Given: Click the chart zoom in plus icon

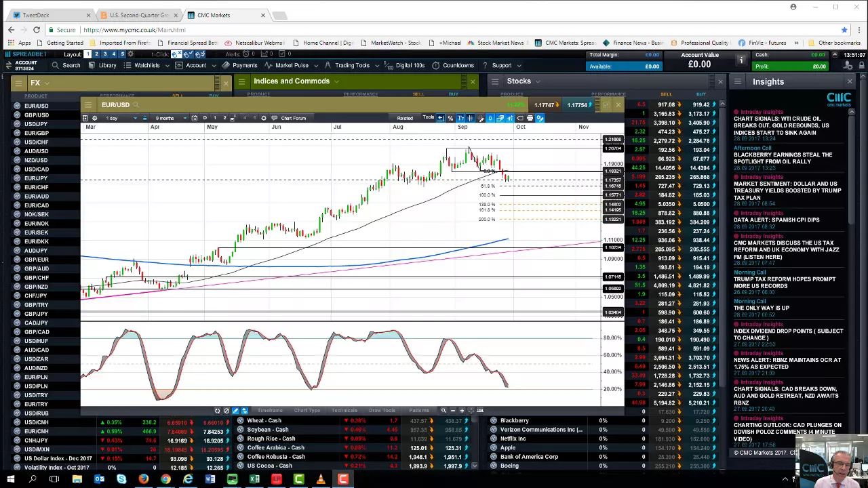Looking at the screenshot, I should tap(462, 410).
